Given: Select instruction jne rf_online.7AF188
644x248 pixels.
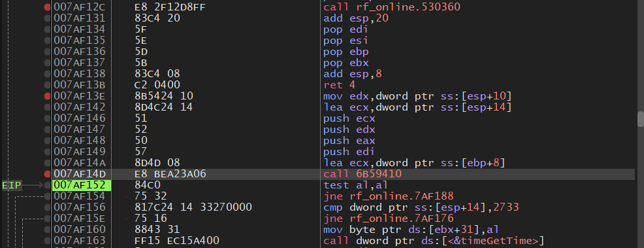Looking at the screenshot, I should 389,196.
